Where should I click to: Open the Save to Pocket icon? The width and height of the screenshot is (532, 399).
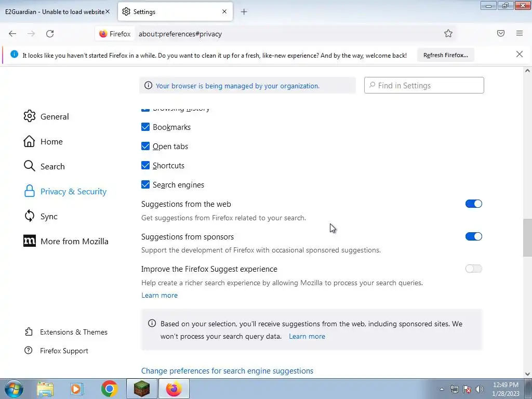click(500, 33)
